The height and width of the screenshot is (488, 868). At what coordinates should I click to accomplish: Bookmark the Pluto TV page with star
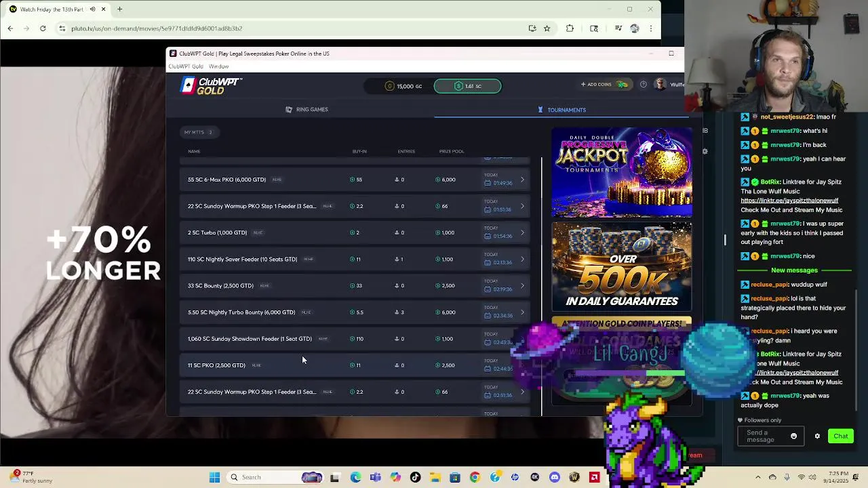547,28
